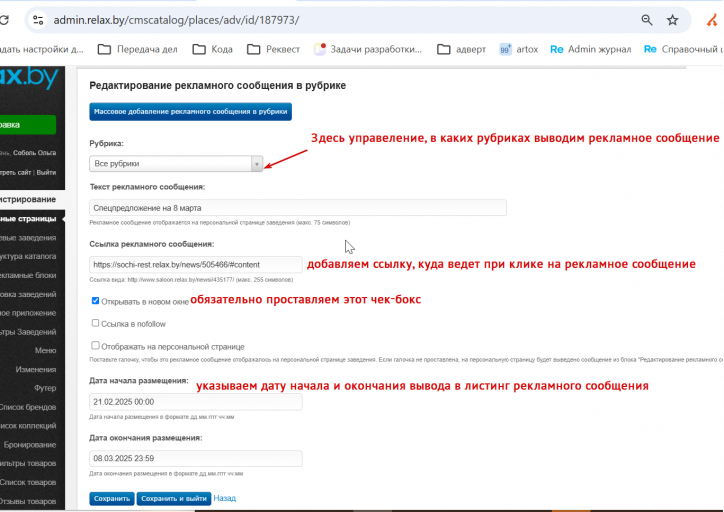This screenshot has height=512, width=724.
Task: Uncheck 'Открывать в новом окне' checkbox
Action: point(95,301)
